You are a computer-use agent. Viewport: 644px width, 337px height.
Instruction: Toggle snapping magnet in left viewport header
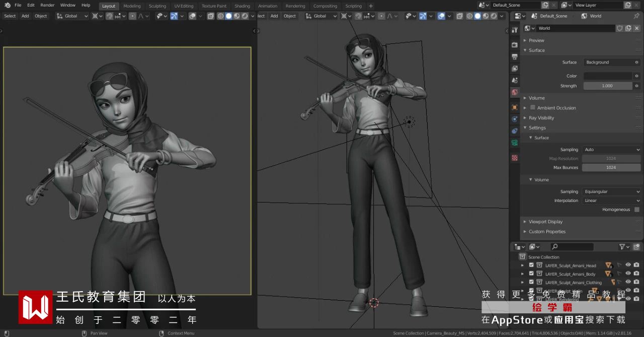109,16
